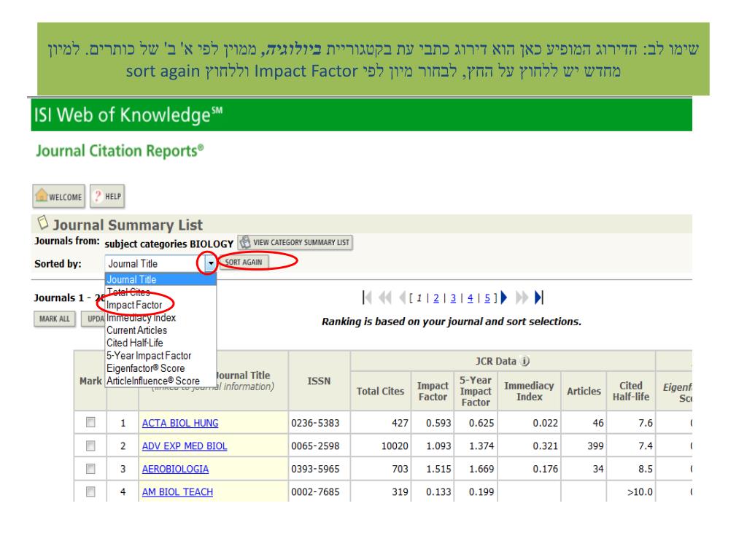This screenshot has width=747, height=560.
Task: Click 5-Year Impact Factor value 0.625
Action: [481, 423]
